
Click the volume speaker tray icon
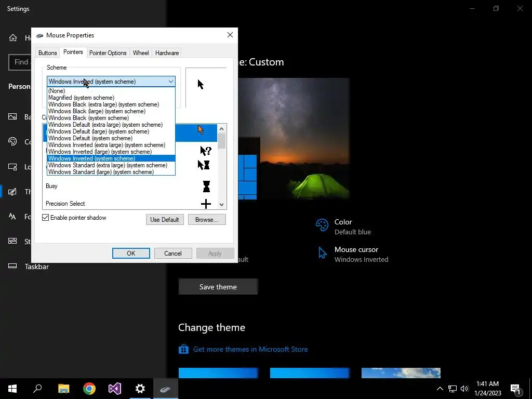464,389
